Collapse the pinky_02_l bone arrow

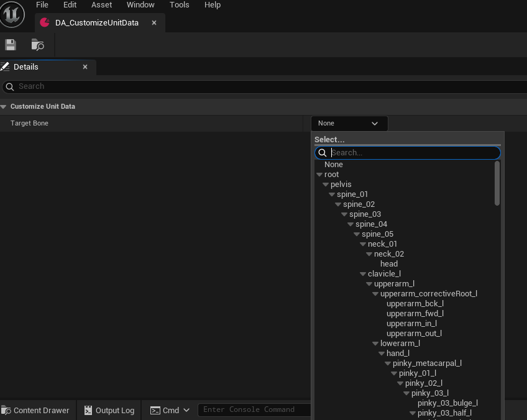point(400,383)
